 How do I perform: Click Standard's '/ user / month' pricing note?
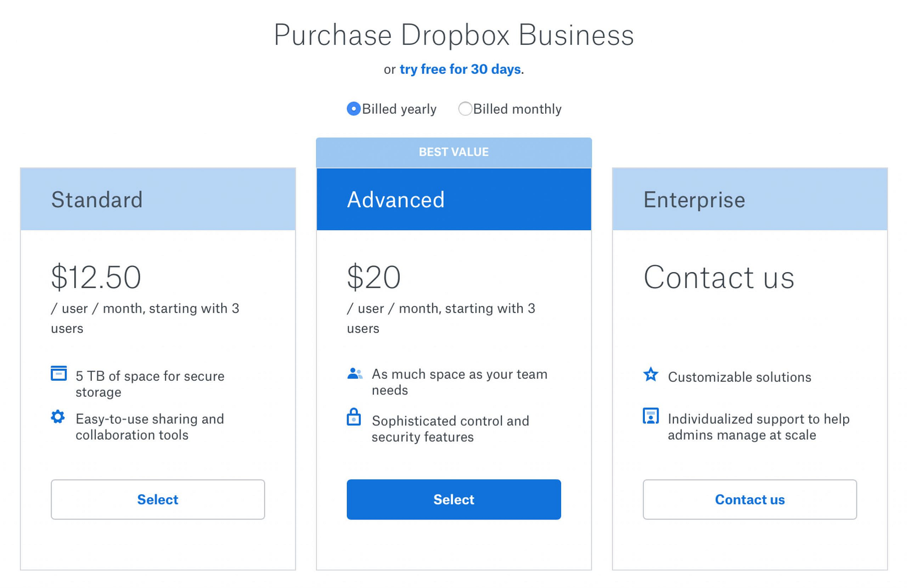pos(145,318)
